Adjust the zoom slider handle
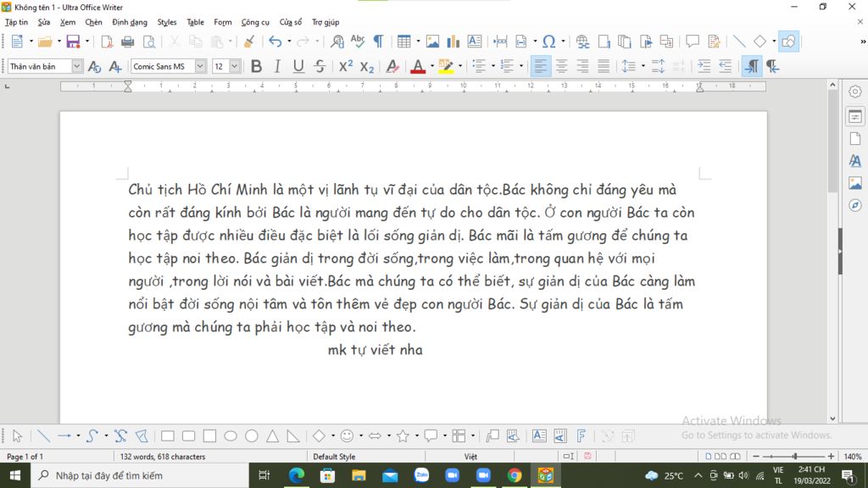The height and width of the screenshot is (488, 868). pos(795,457)
